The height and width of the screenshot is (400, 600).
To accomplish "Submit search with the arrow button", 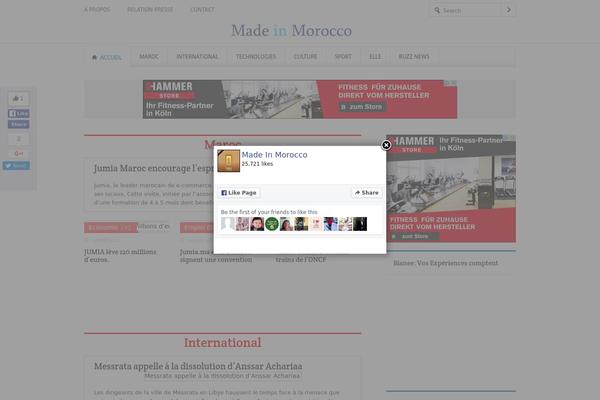I will point(509,10).
